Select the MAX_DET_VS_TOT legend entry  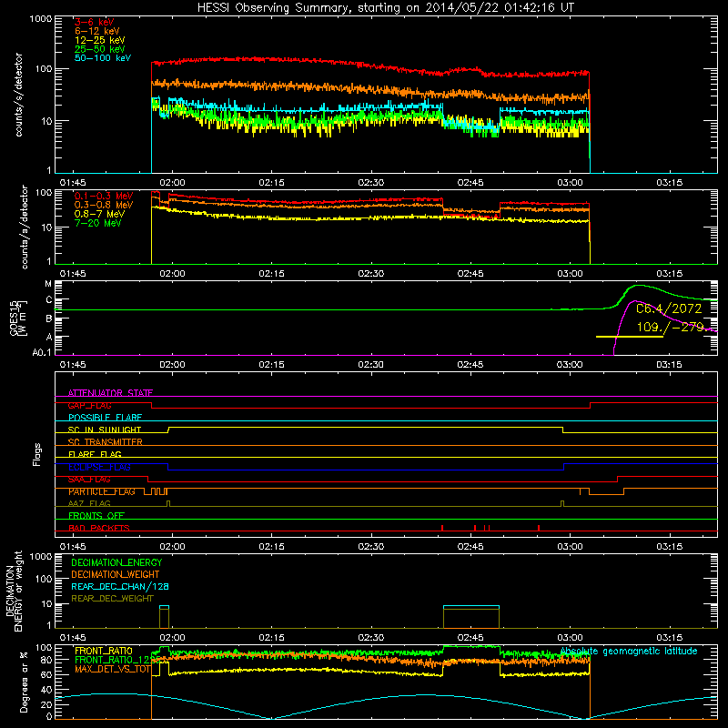113,669
